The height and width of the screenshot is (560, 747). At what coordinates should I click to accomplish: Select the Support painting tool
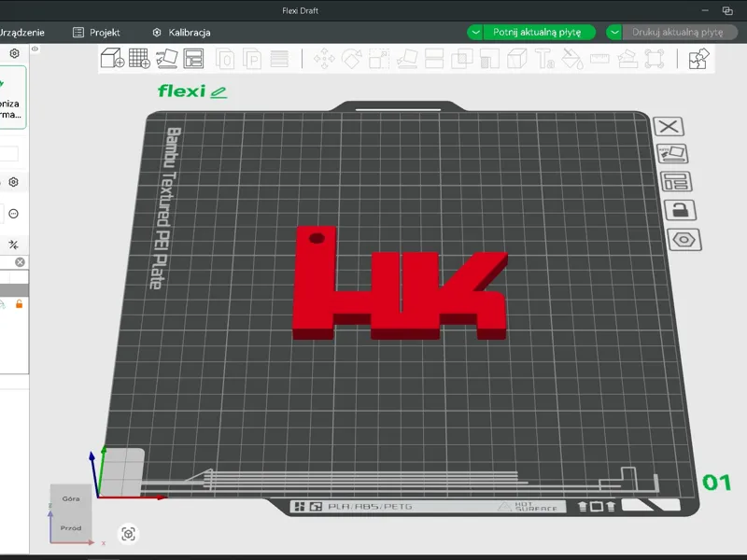pyautogui.click(x=489, y=59)
